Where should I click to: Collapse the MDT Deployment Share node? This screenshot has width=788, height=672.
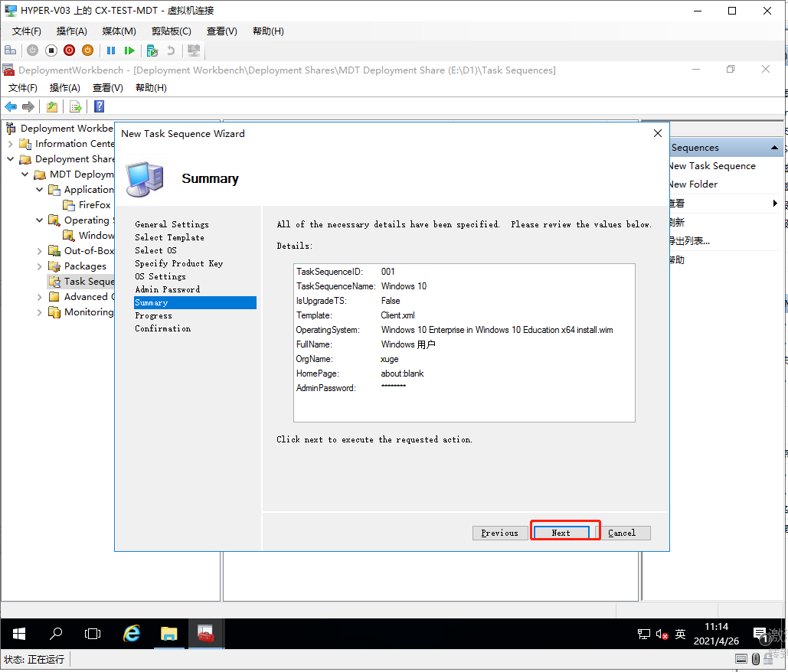25,175
